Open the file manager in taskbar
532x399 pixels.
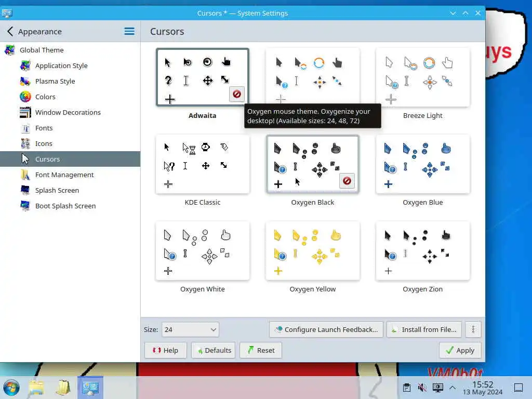click(x=36, y=388)
